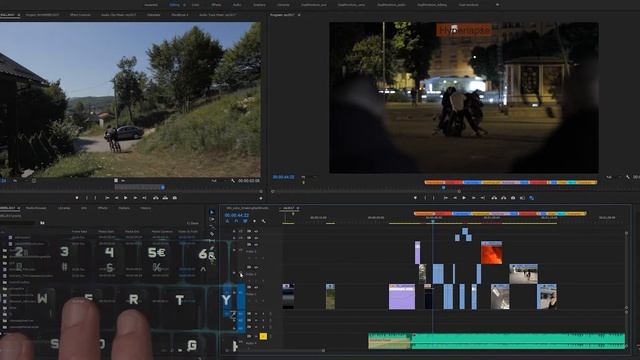
Task: Open the Effect Controls panel tab
Action: click(80, 15)
